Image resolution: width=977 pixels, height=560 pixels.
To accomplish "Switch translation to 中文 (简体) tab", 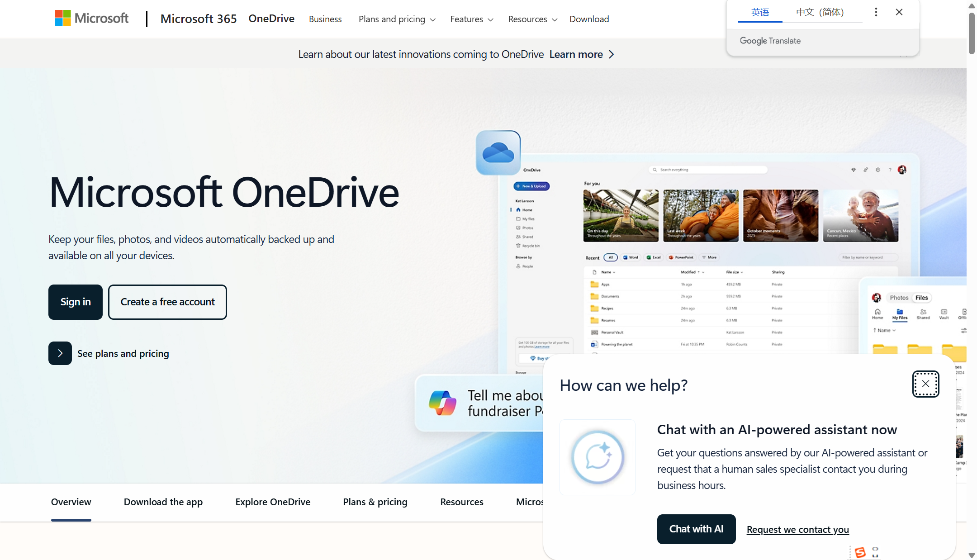I will (x=820, y=12).
